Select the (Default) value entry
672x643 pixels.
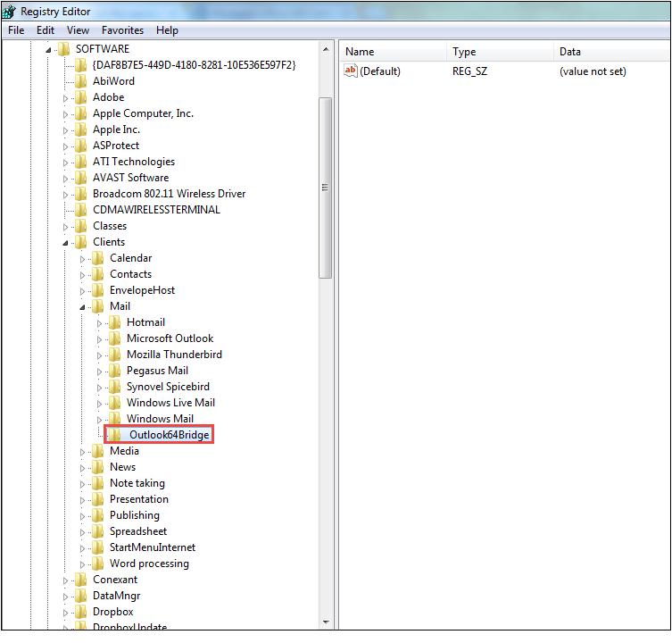379,71
